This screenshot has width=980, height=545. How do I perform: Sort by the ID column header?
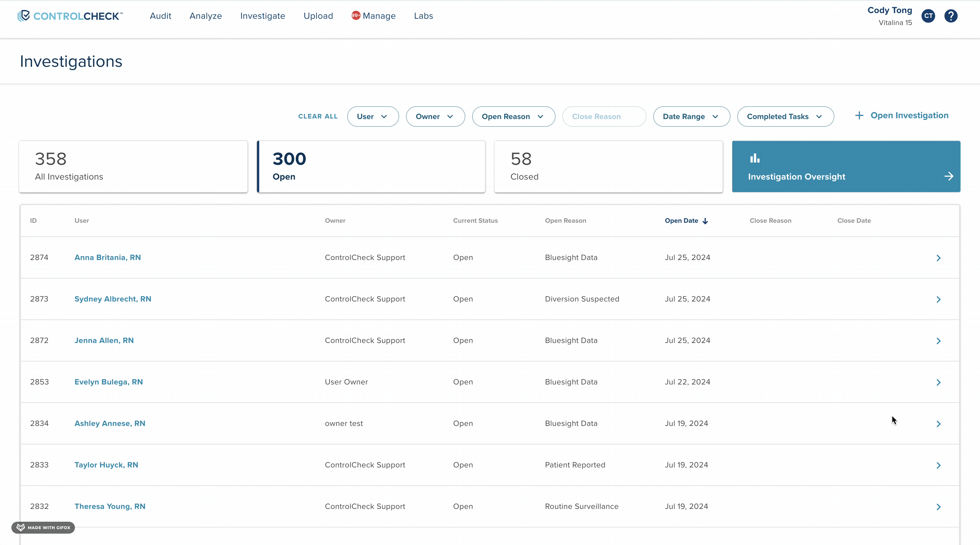coord(33,221)
